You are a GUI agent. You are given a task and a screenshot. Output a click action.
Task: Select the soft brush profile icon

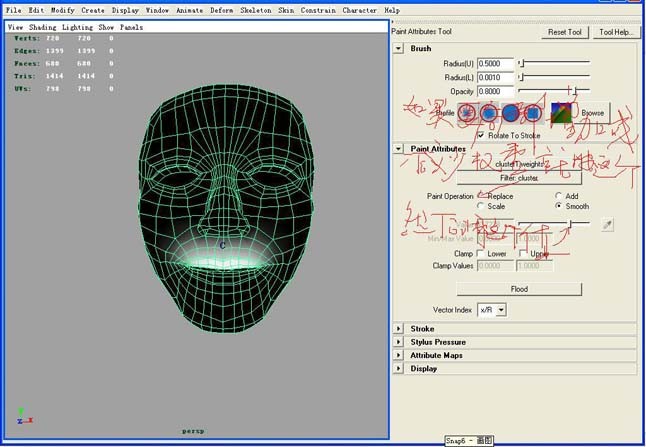click(x=489, y=112)
